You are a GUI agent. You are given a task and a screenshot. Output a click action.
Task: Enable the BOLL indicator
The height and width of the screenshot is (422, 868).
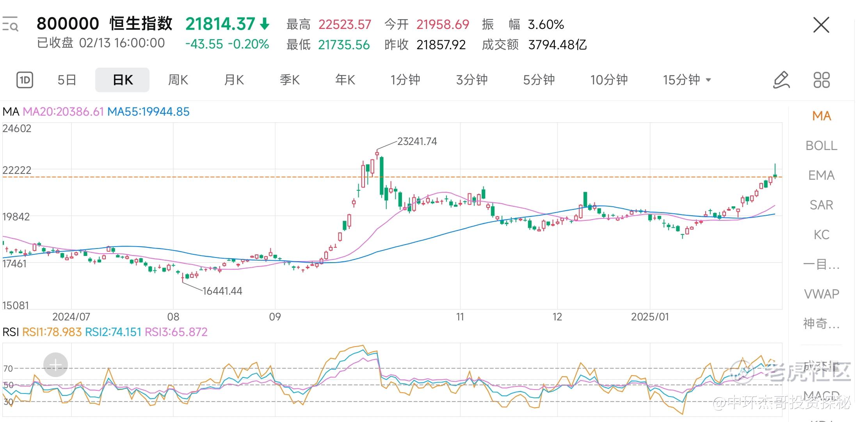tap(821, 146)
